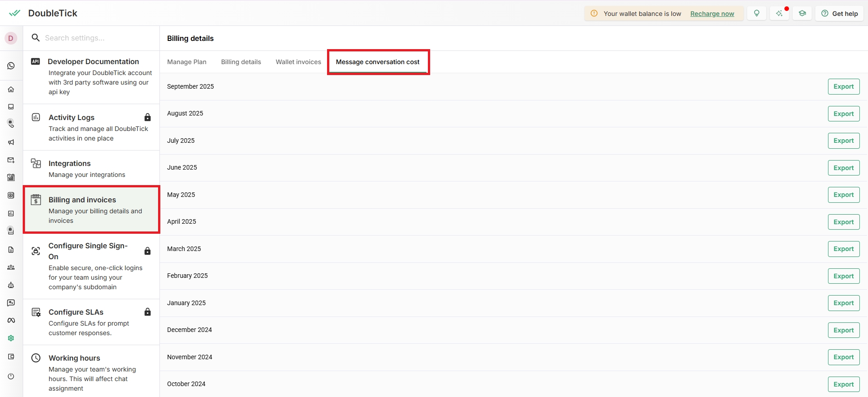Open the Meta logo icon in sidebar
Viewport: 868px width, 397px height.
tap(11, 321)
